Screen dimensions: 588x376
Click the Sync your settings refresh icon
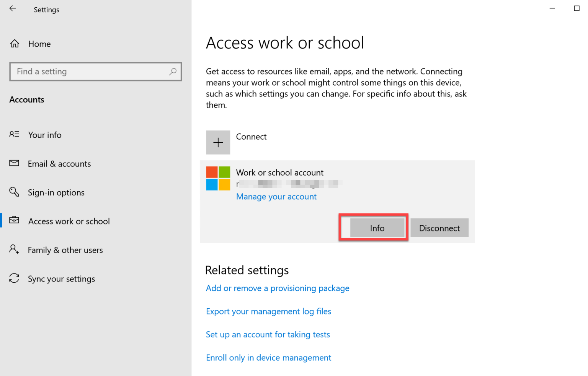pos(14,278)
